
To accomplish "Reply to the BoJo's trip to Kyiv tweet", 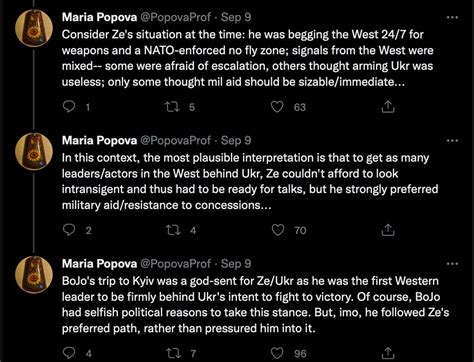I will [x=69, y=353].
